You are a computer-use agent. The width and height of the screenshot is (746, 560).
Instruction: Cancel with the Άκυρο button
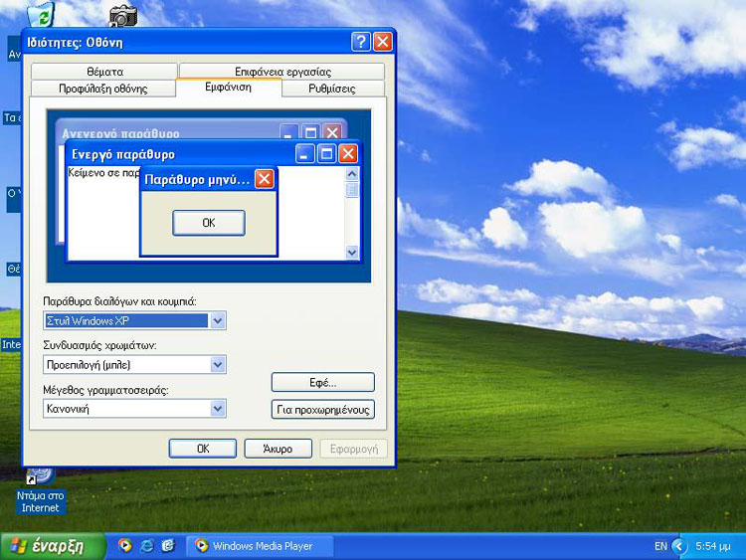[278, 449]
